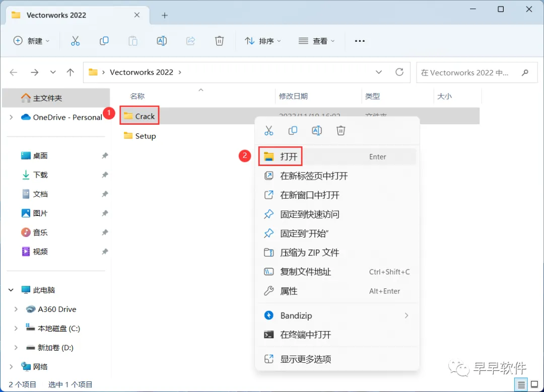Open Bandizip submenu
The height and width of the screenshot is (392, 544).
[x=337, y=316]
